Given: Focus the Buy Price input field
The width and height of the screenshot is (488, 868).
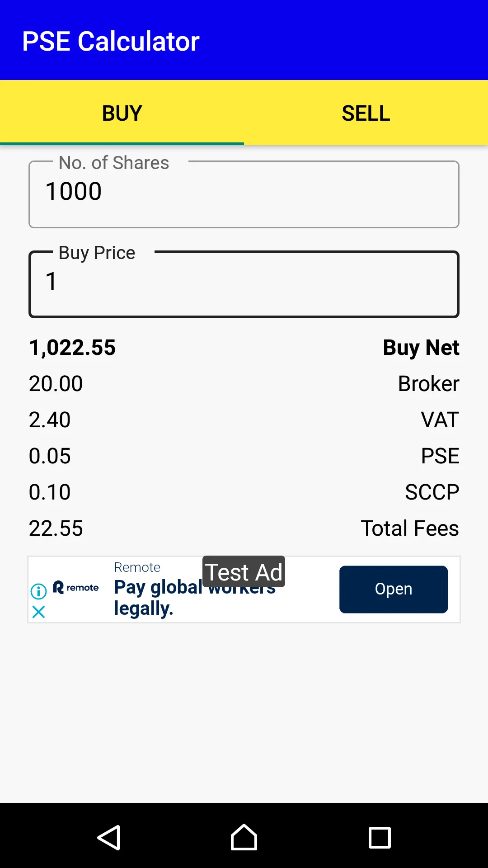Looking at the screenshot, I should point(244,284).
